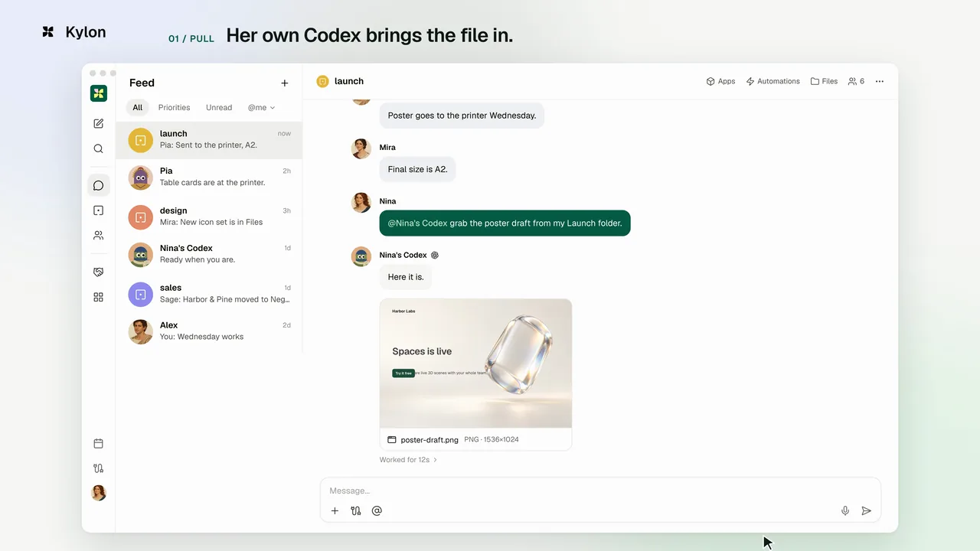Image resolution: width=980 pixels, height=551 pixels.
Task: Open the search icon in the sidebar
Action: (98, 148)
